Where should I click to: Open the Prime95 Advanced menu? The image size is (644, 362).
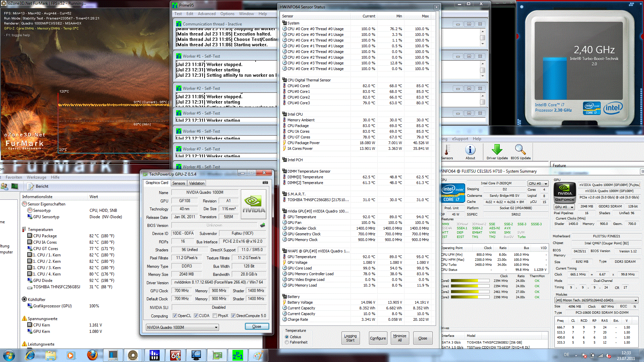206,14
